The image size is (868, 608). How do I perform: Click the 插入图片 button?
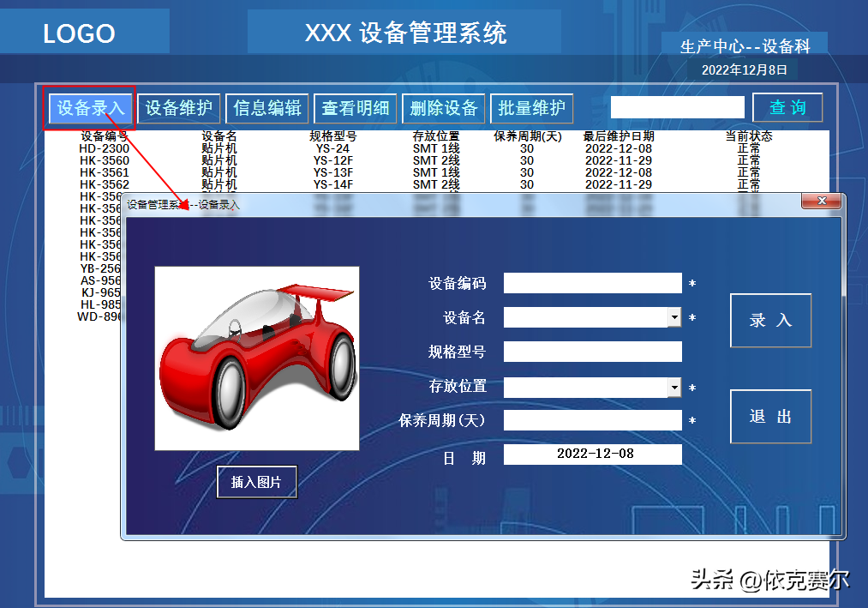(x=257, y=482)
